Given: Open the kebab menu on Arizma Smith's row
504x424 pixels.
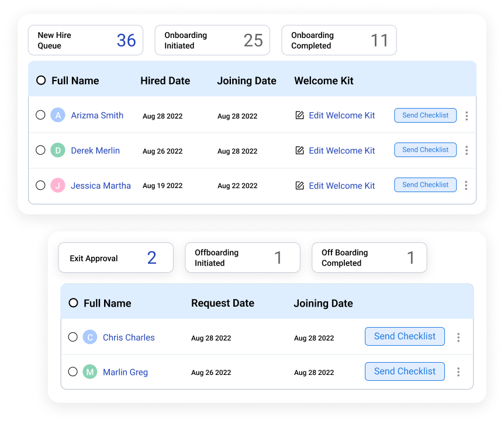Looking at the screenshot, I should [x=467, y=115].
